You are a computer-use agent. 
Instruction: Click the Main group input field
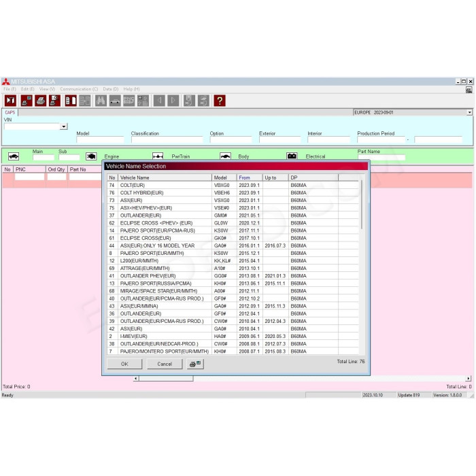44,157
